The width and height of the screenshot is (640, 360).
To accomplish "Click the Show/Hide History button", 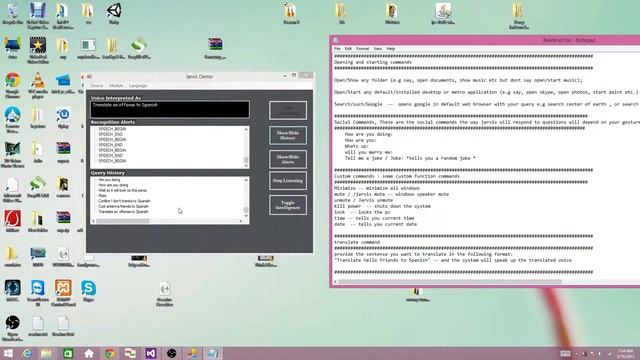I will [x=288, y=135].
